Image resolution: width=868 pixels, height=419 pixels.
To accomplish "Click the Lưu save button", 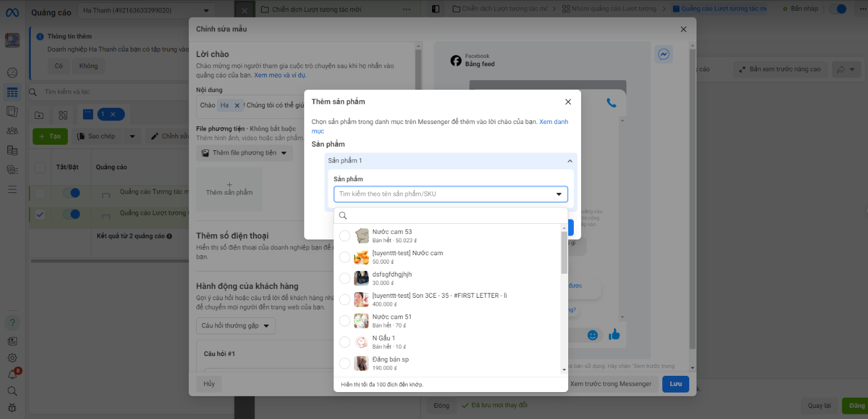I will pos(676,384).
